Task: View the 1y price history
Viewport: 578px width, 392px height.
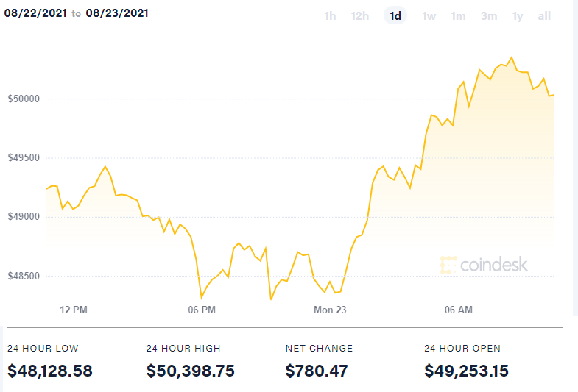Action: tap(518, 16)
